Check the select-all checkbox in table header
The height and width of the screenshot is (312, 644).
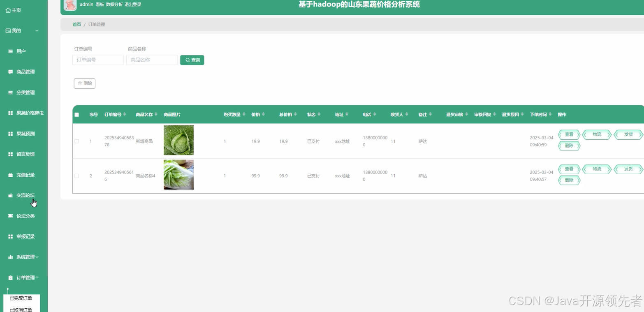click(x=76, y=115)
